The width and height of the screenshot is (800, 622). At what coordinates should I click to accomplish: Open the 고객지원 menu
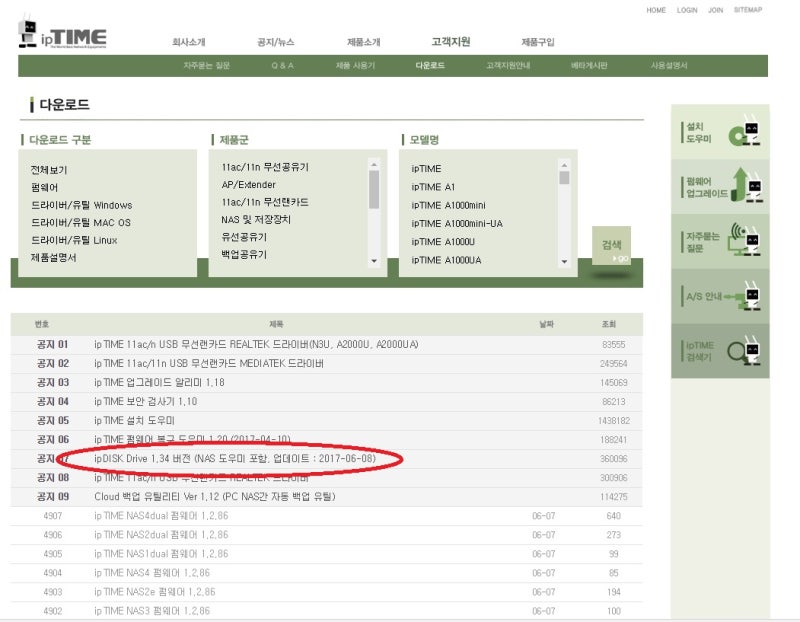point(451,41)
